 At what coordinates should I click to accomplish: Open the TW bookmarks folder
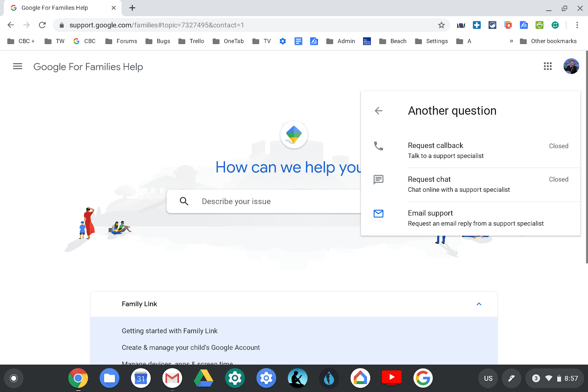pyautogui.click(x=54, y=41)
